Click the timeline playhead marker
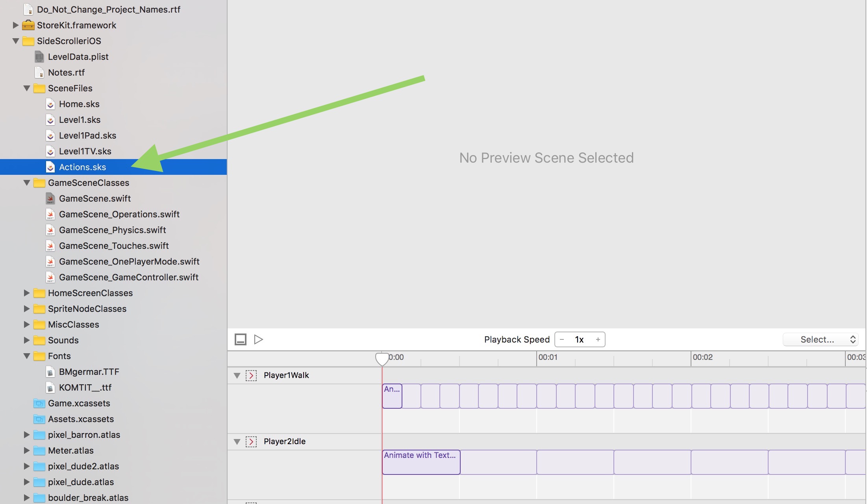This screenshot has height=504, width=867. click(382, 359)
